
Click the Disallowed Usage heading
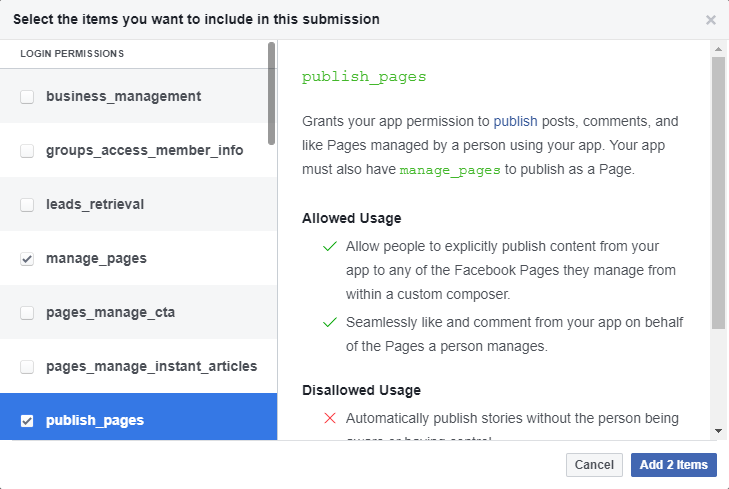361,390
